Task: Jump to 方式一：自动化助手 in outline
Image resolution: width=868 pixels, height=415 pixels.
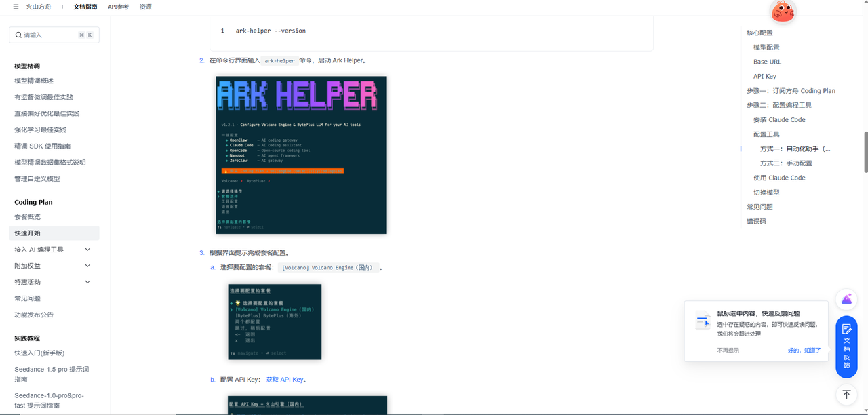Action: tap(795, 149)
